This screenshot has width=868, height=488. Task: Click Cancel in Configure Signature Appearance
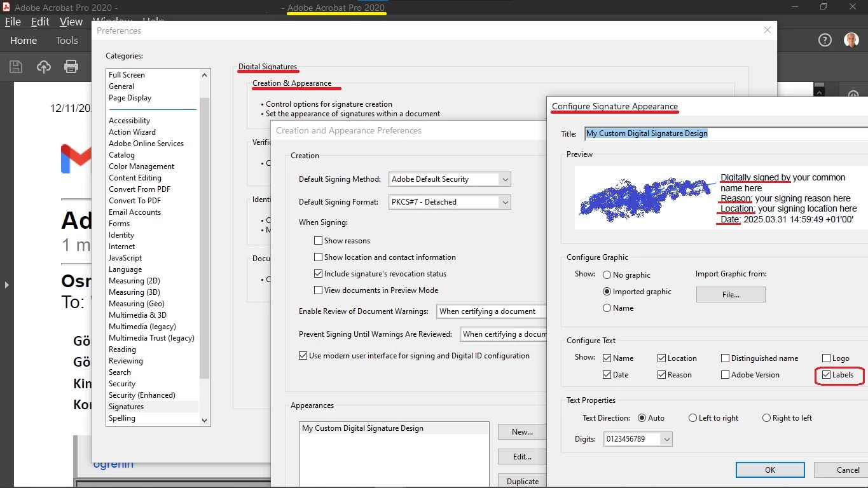(x=841, y=470)
